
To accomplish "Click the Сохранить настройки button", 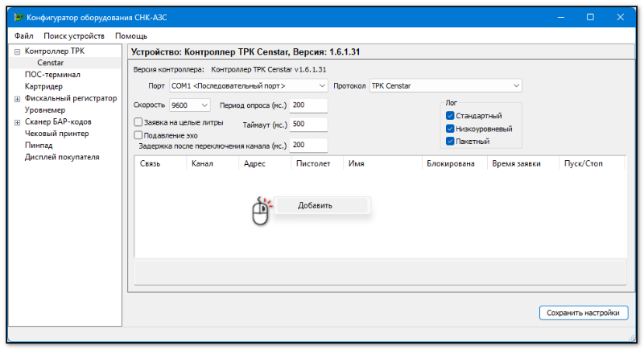I will (x=583, y=313).
